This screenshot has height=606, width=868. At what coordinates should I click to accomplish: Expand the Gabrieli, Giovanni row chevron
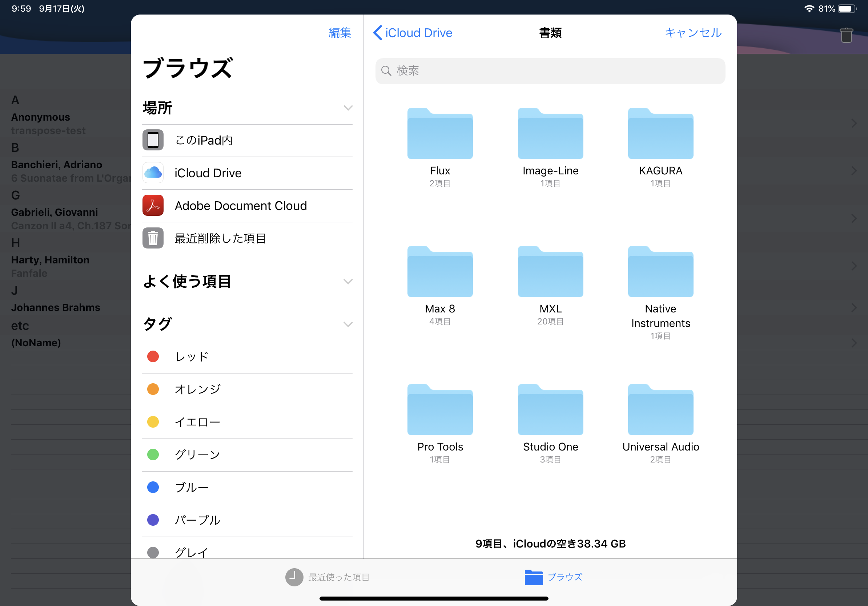(853, 218)
